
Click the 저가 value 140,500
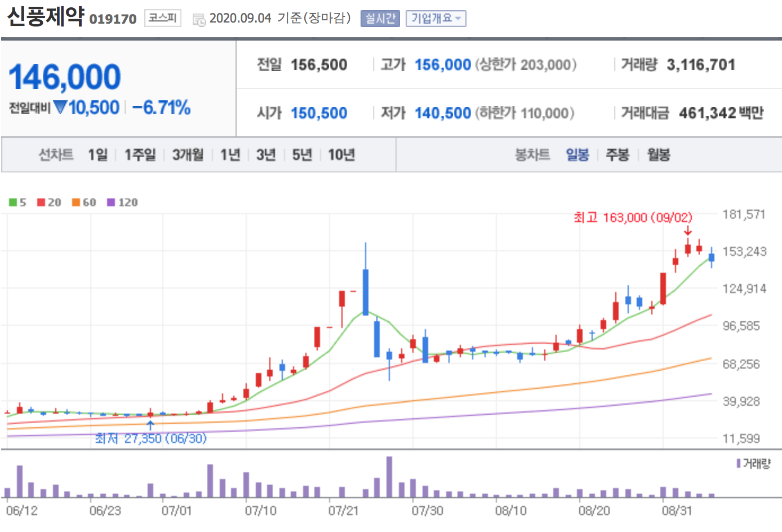tap(443, 113)
